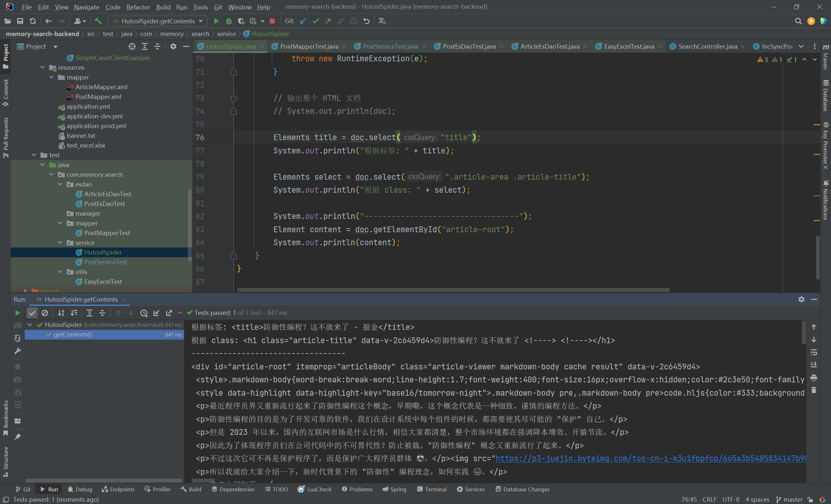The width and height of the screenshot is (831, 504).
Task: Open the juejin byteimg image link
Action: coord(651,459)
